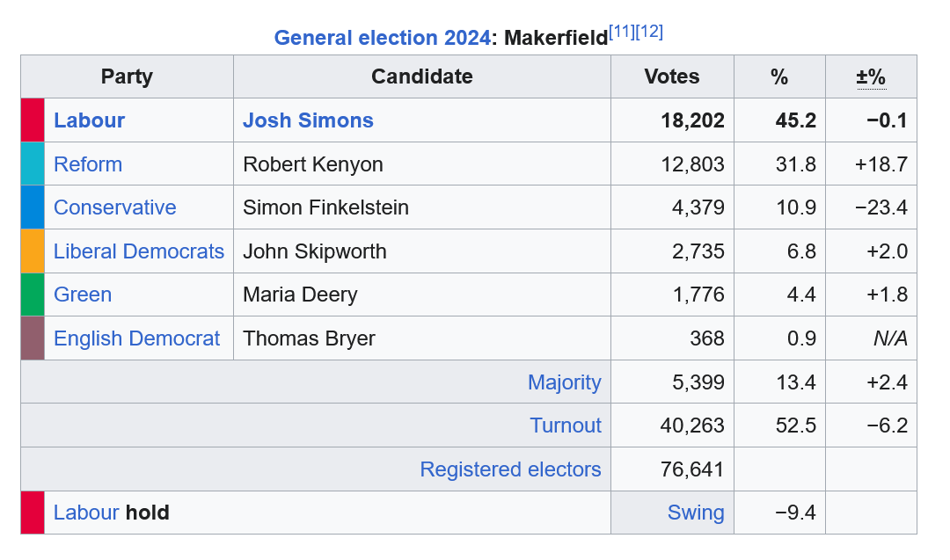Open citation reference [11]
Image resolution: width=950 pixels, height=560 pixels.
click(x=622, y=32)
